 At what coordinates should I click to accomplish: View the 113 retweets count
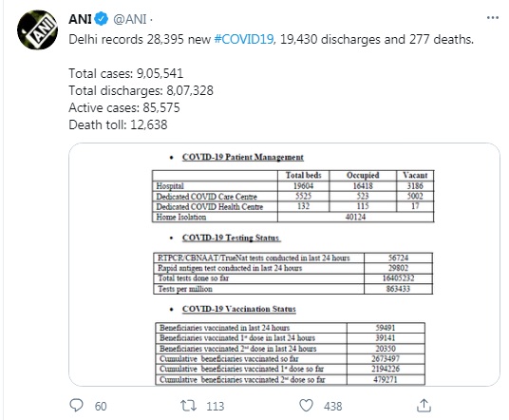(x=216, y=406)
